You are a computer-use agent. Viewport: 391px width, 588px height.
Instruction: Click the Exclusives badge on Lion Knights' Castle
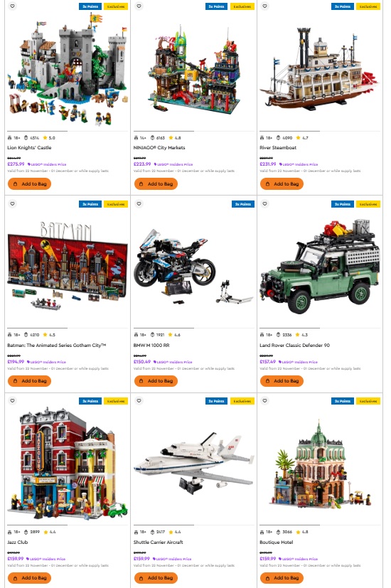coord(116,6)
